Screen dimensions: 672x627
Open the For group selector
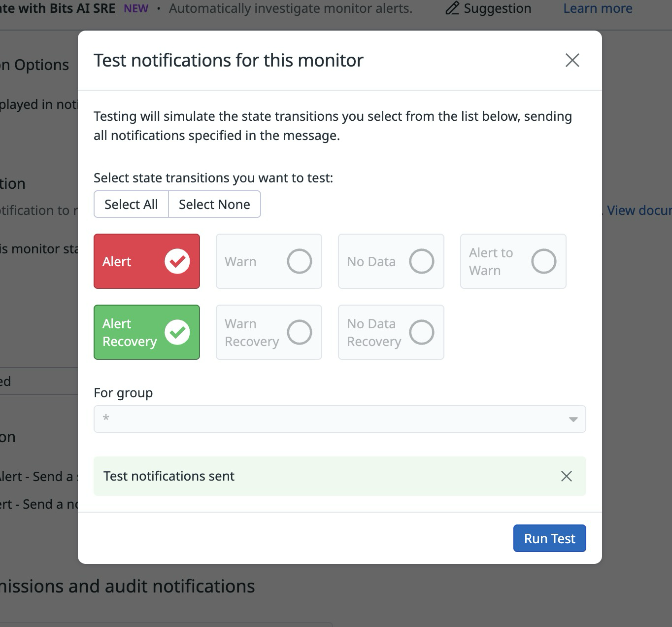[x=339, y=418]
